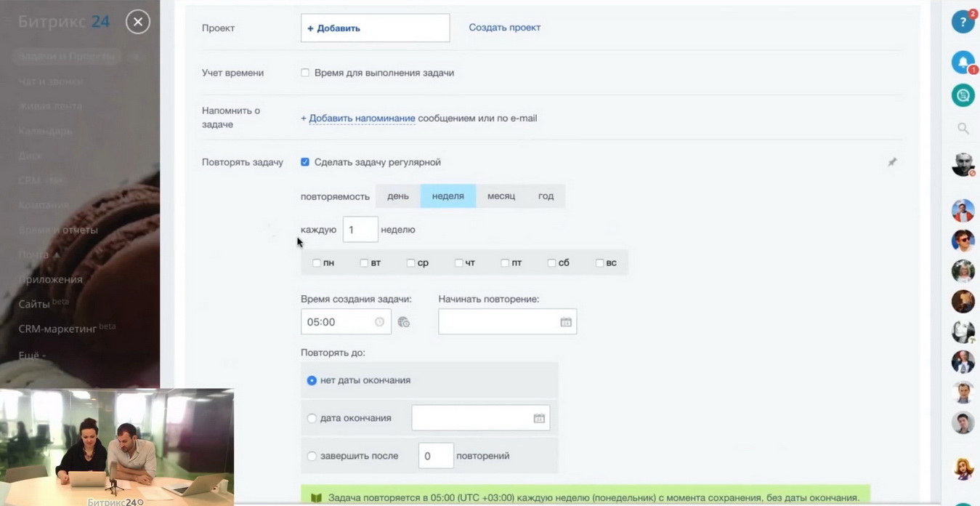The height and width of the screenshot is (506, 980).
Task: Close the task panel with X button
Action: pos(137,22)
